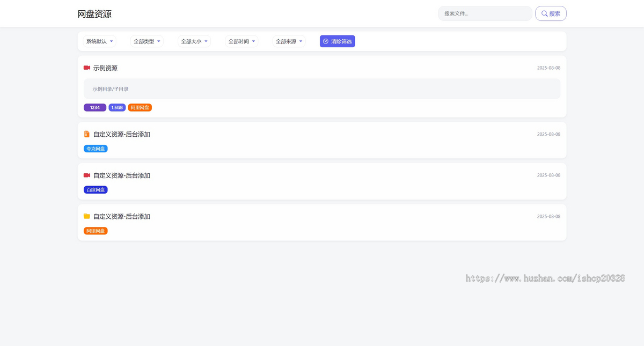Open 自定义资源-后台添加 with 夸克网盘 tag
This screenshot has height=346, width=644.
pos(122,134)
